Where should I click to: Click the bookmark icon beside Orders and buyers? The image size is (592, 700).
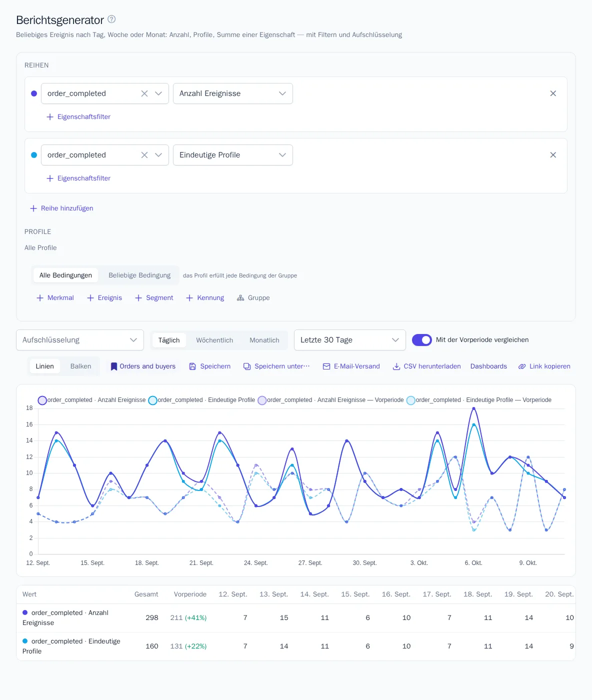[114, 366]
